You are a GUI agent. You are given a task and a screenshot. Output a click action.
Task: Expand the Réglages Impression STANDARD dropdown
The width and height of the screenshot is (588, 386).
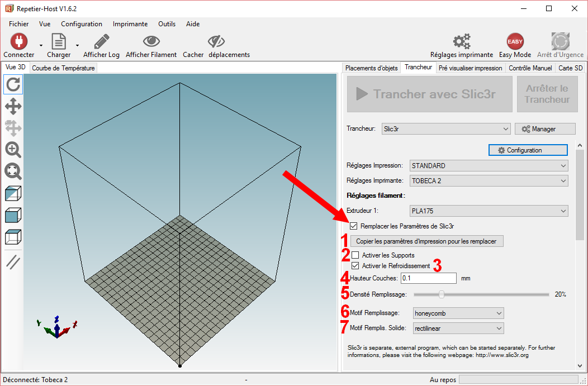(489, 166)
